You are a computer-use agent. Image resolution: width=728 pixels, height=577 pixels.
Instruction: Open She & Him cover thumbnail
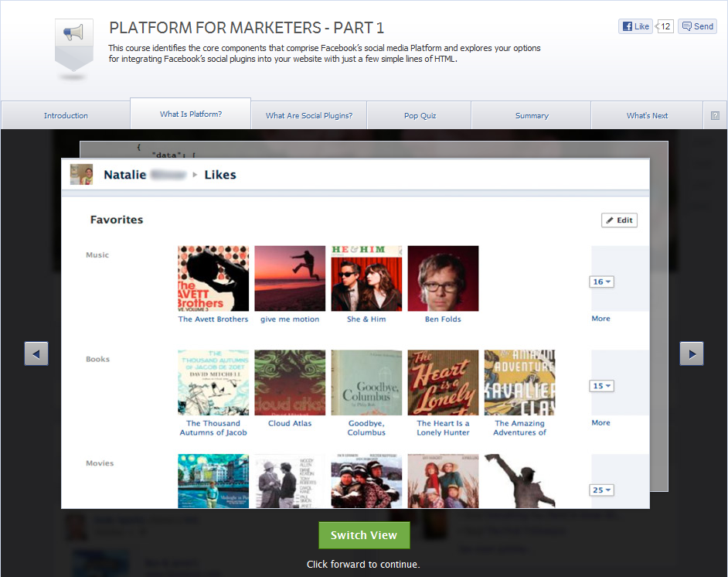(x=366, y=278)
